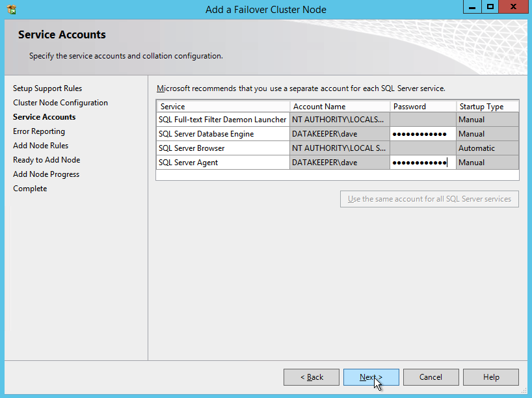The width and height of the screenshot is (532, 398).
Task: Click the setup icon in the title bar
Action: click(10, 9)
